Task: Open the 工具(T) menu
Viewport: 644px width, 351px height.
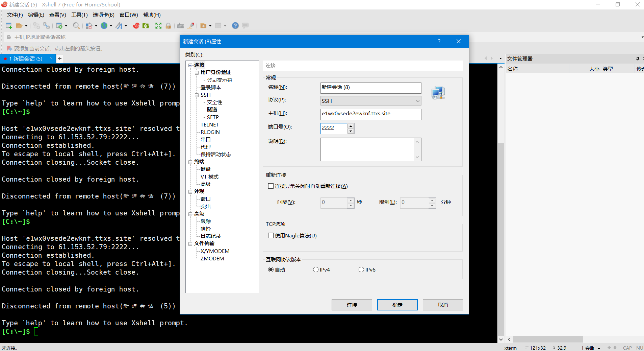Action: [79, 15]
